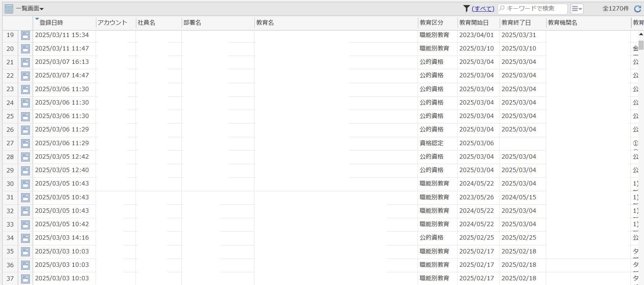Open record detail icon for row 30
Viewport: 644px width, 285px height.
click(x=25, y=184)
